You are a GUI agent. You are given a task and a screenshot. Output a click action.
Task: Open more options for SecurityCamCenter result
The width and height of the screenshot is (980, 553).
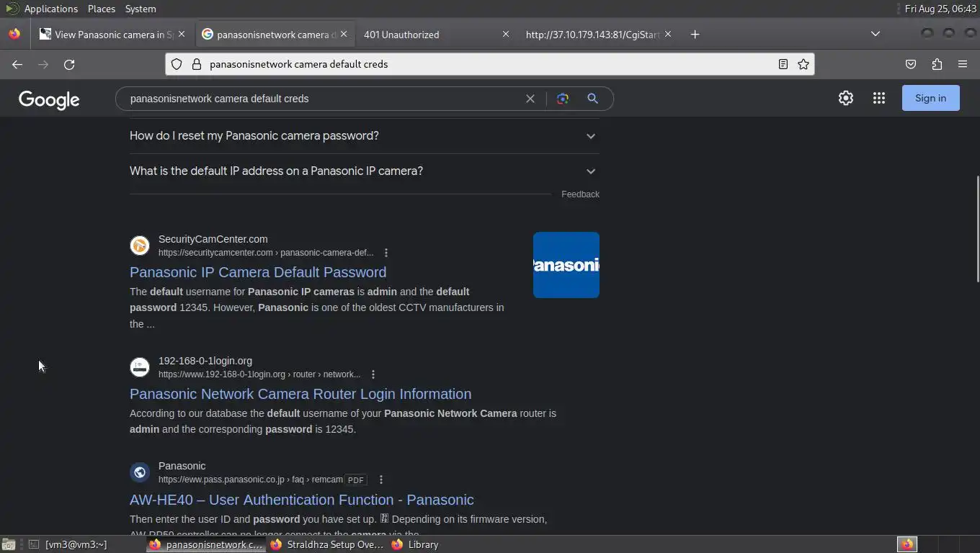tap(386, 253)
